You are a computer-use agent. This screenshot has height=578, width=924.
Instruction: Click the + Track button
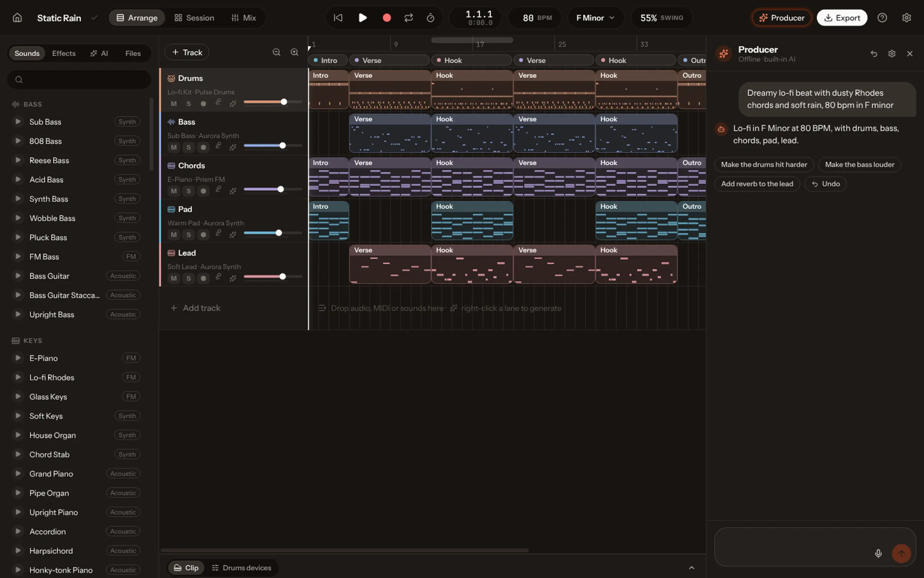pos(187,52)
